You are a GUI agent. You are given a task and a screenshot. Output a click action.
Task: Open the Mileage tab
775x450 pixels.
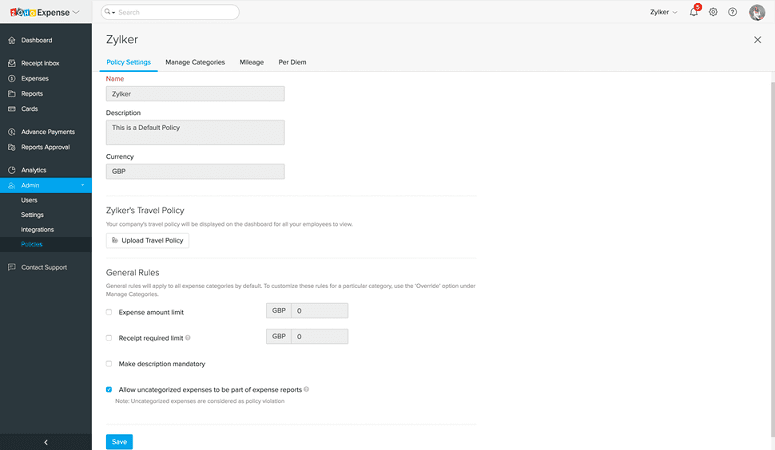tap(252, 62)
